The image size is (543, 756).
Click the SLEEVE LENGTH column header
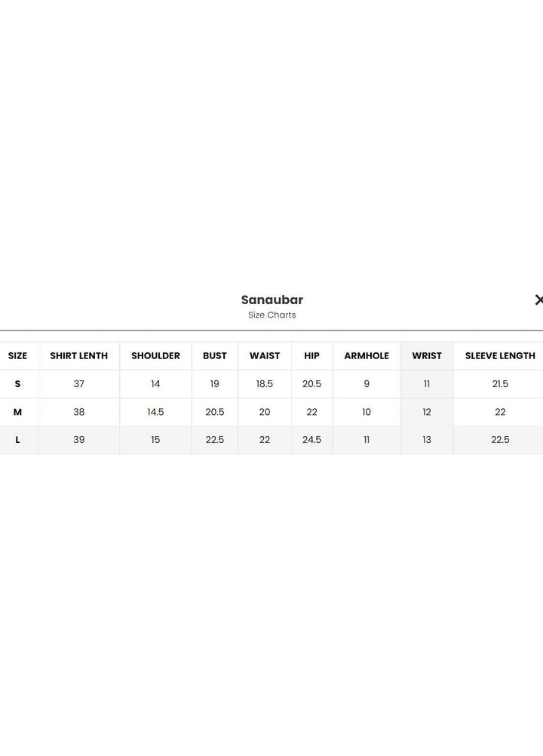(x=500, y=355)
